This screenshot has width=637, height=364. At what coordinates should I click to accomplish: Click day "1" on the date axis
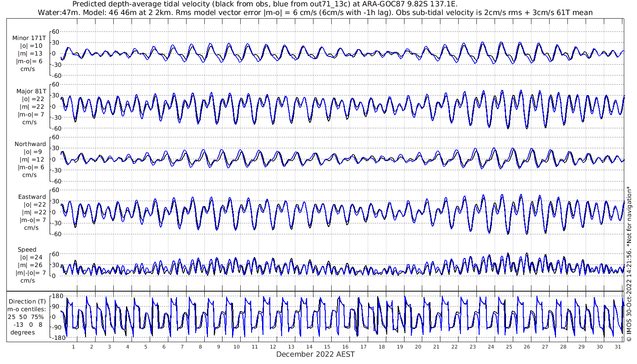point(73,347)
